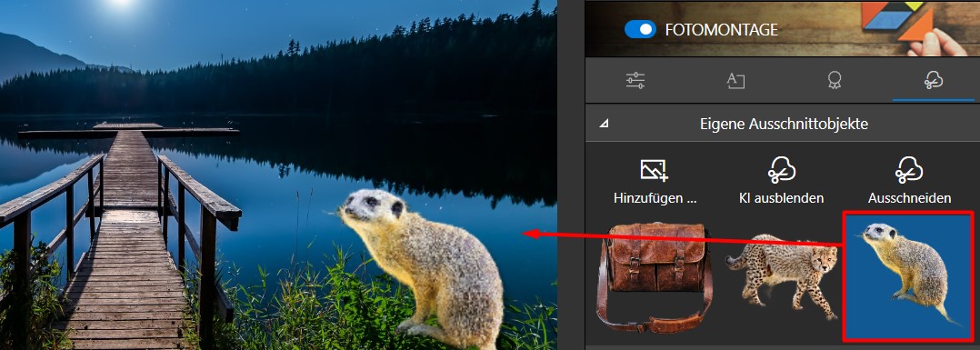Click the Eigene Ausschnittobjekte heading text
The width and height of the screenshot is (980, 350).
coord(784,124)
